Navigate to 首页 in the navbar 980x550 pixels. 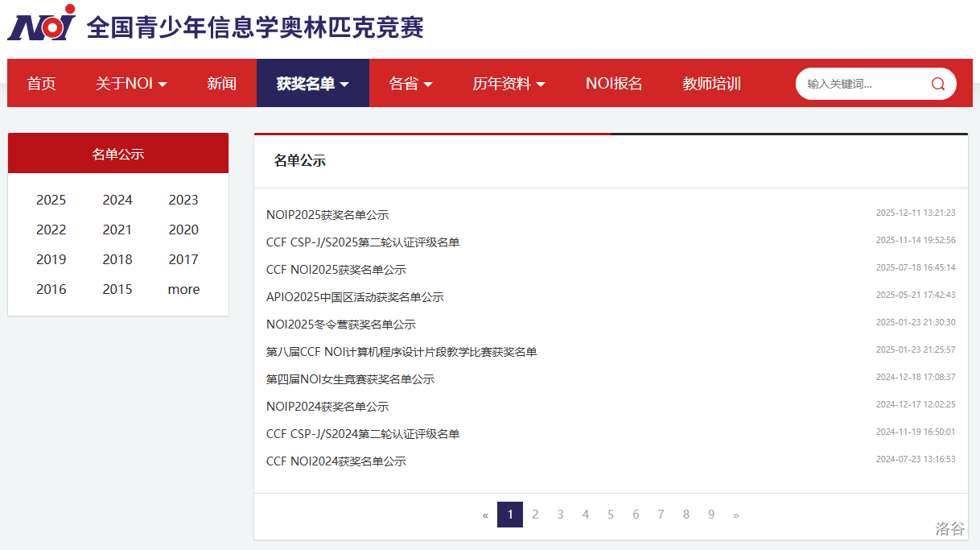coord(41,84)
